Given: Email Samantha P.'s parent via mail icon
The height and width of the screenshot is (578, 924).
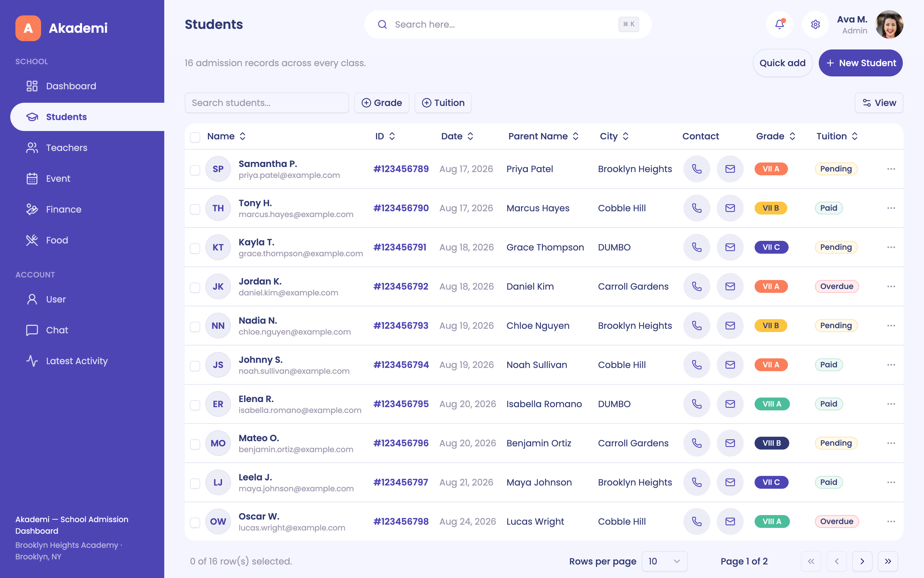Looking at the screenshot, I should 730,169.
